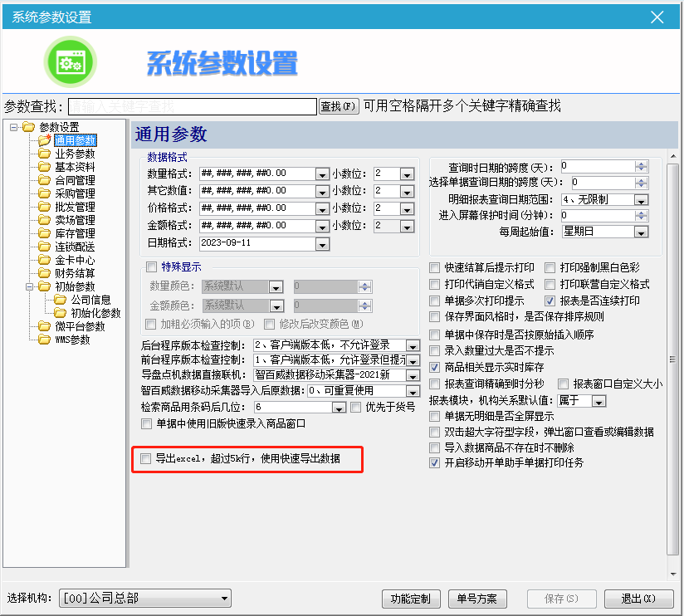Select 财务结算 in the parameter tree
Viewport: 684px width, 616px height.
coord(75,273)
